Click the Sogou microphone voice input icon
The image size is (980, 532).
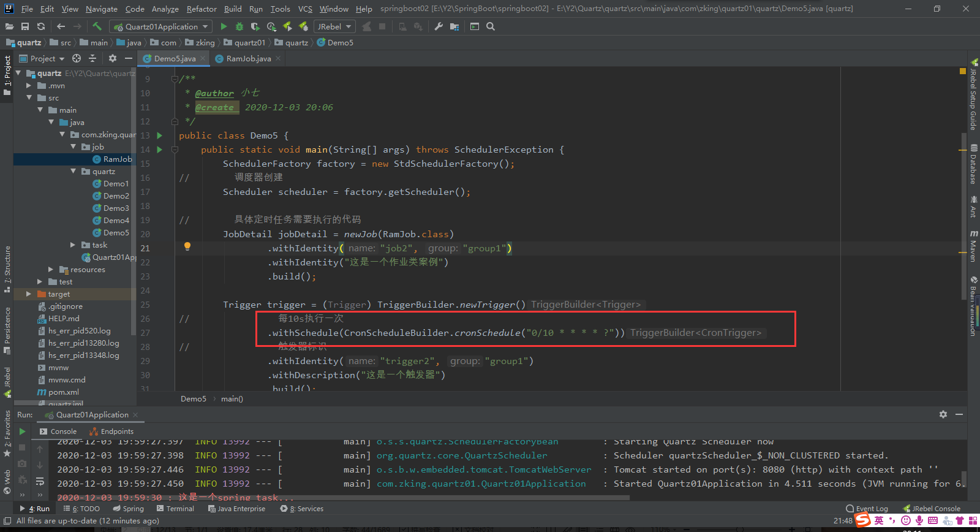click(x=919, y=520)
